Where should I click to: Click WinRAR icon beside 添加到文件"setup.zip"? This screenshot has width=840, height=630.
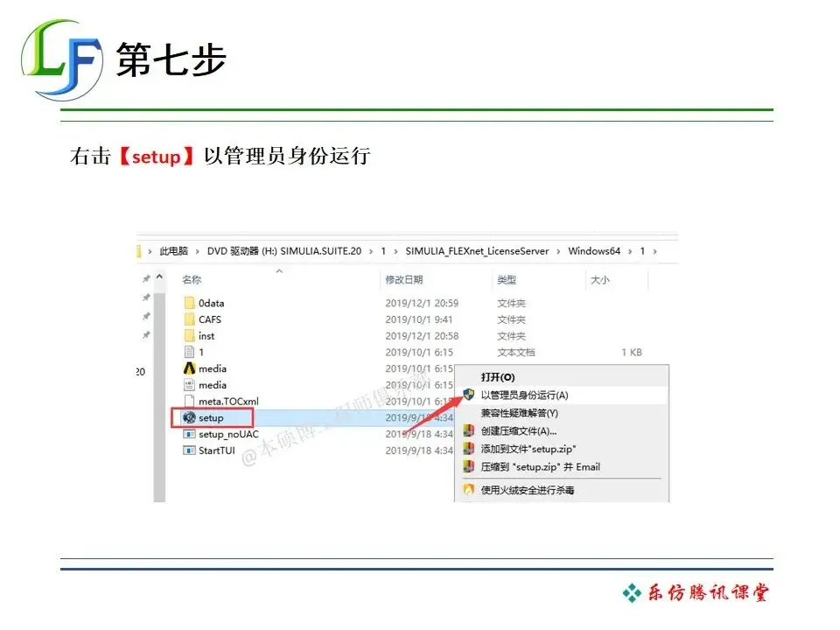point(469,449)
